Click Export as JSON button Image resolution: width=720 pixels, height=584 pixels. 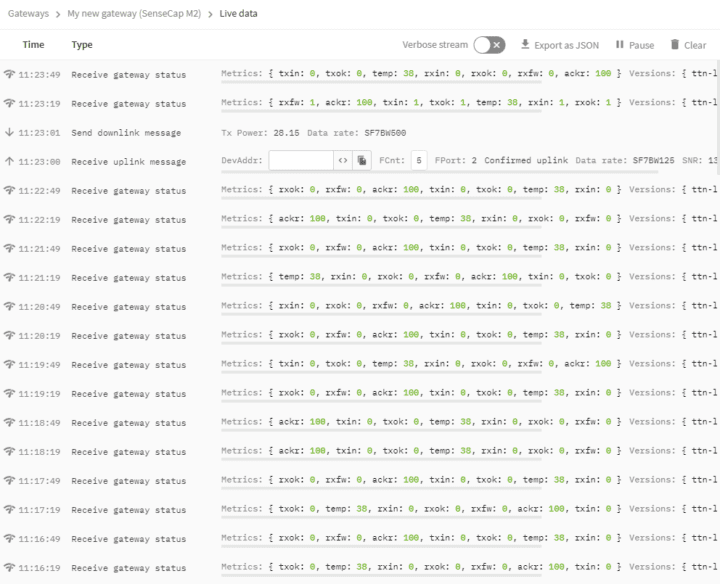(559, 45)
